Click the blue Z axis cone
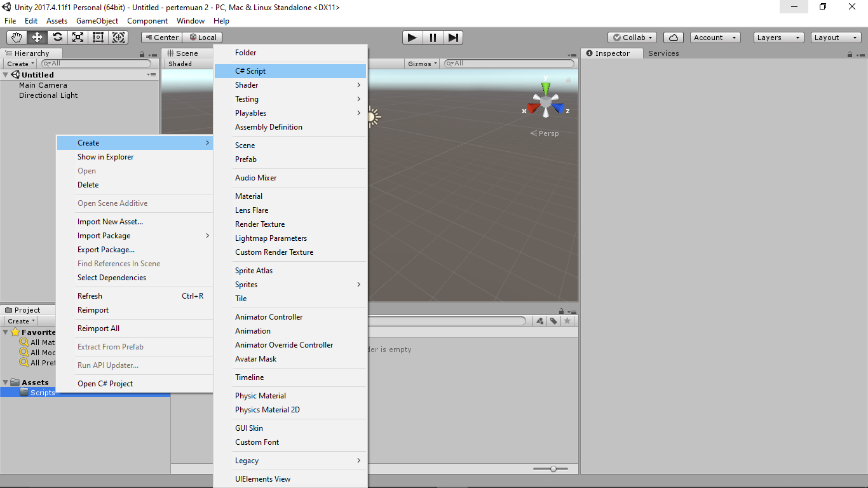The image size is (868, 488). pyautogui.click(x=559, y=109)
